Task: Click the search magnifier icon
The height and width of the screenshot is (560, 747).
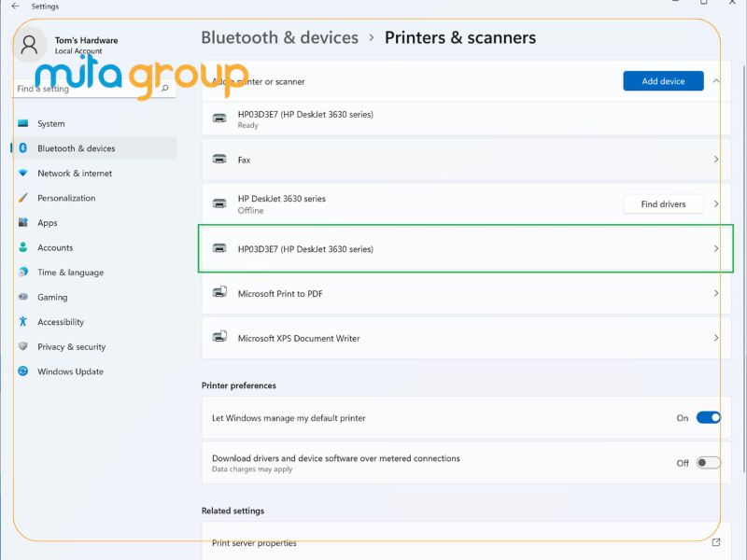Action: pos(165,88)
